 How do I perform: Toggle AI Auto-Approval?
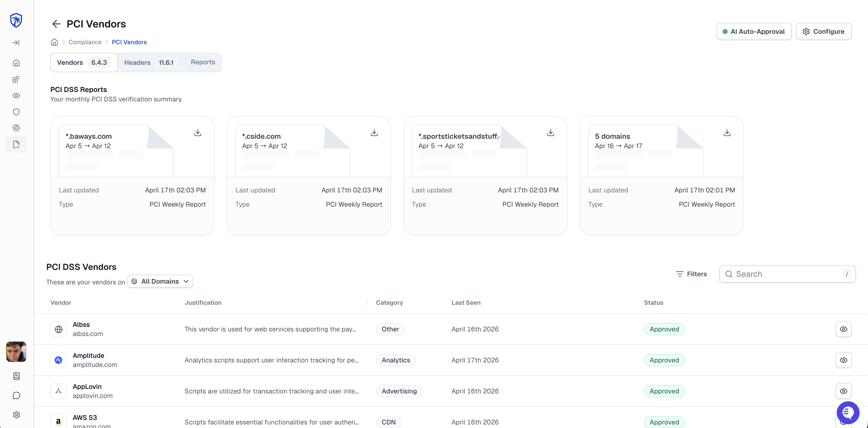(x=754, y=32)
